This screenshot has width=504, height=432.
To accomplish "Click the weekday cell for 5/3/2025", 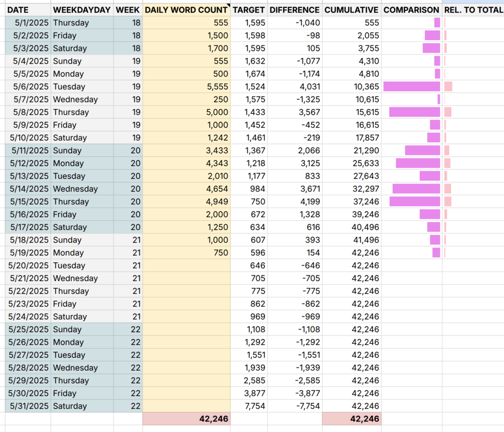I will pos(82,49).
